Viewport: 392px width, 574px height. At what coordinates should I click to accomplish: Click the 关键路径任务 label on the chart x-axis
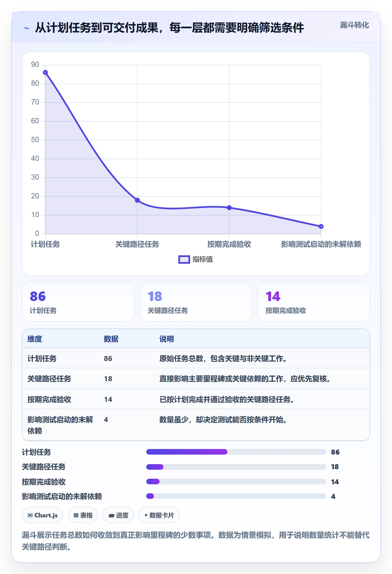[137, 244]
